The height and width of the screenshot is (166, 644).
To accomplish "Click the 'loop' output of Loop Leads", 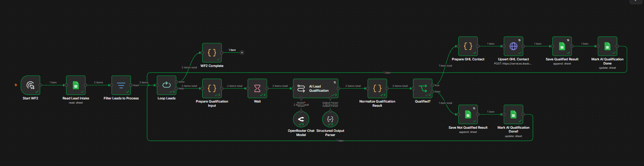I will 177,89.
